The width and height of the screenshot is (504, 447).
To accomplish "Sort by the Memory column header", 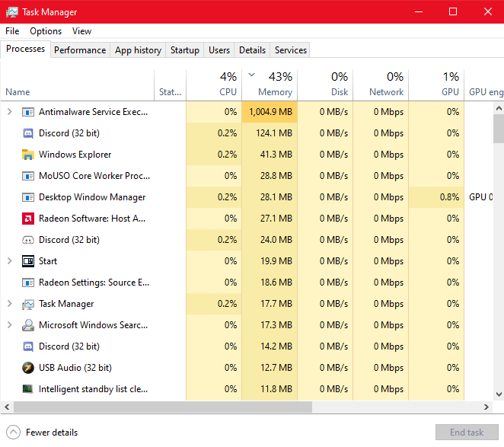I will pyautogui.click(x=270, y=84).
